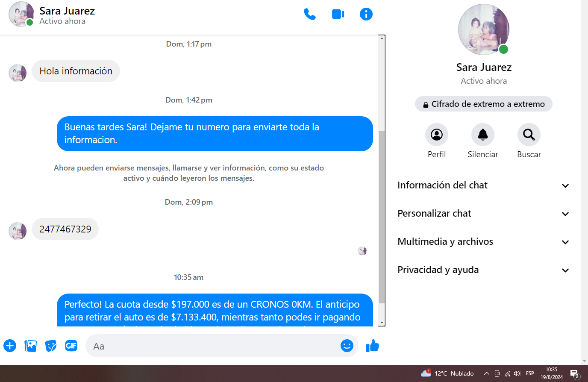Expand Multimedia y archivos section
588x382 pixels.
(484, 242)
